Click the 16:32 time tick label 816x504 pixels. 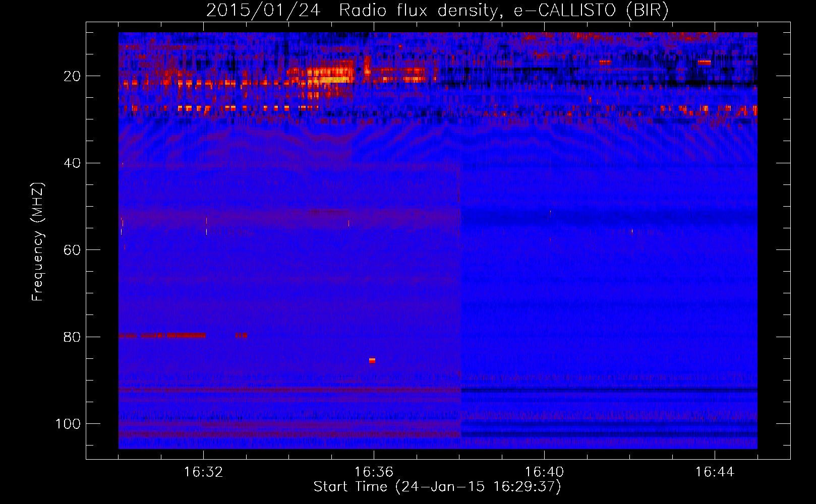click(x=203, y=472)
